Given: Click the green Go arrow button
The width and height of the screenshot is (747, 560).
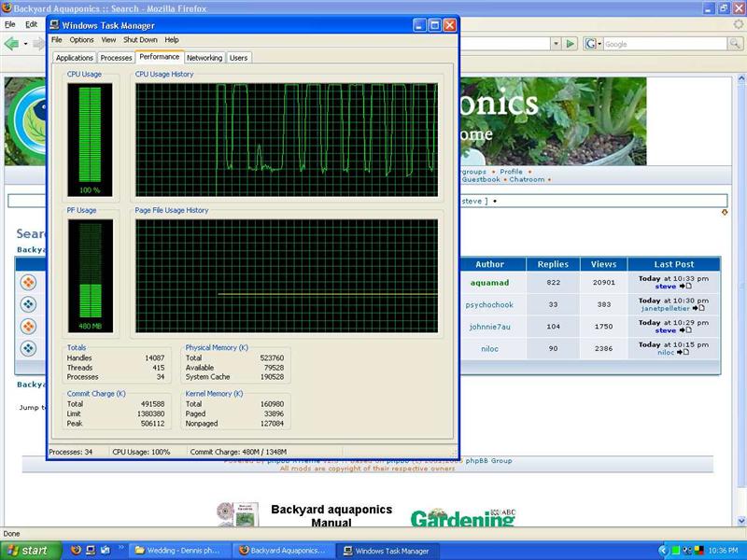Looking at the screenshot, I should (x=570, y=44).
